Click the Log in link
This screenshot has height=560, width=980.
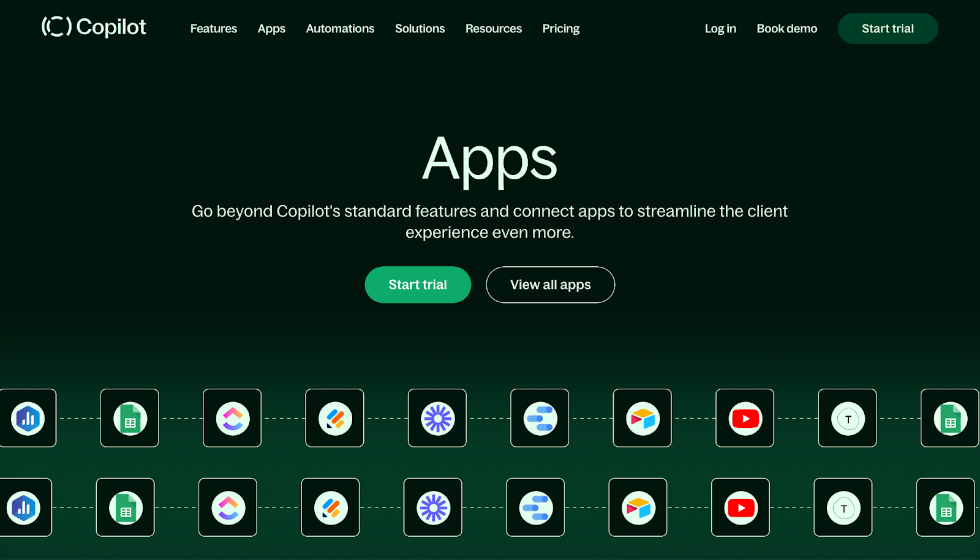point(720,29)
